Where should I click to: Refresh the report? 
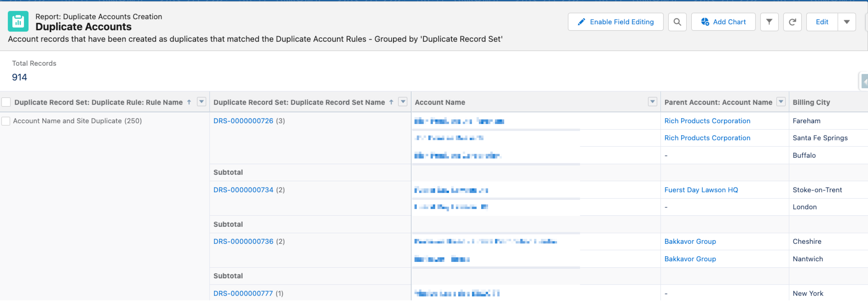pos(792,22)
